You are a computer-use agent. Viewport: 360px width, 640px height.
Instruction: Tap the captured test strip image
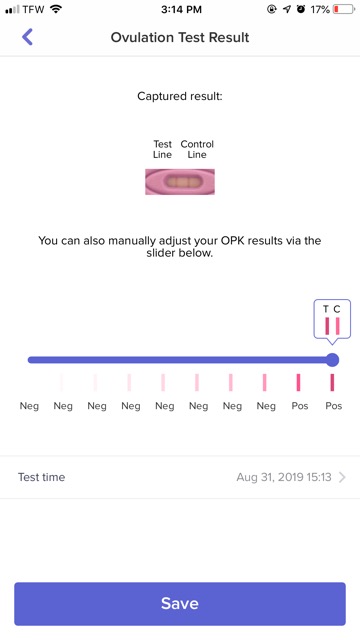180,182
